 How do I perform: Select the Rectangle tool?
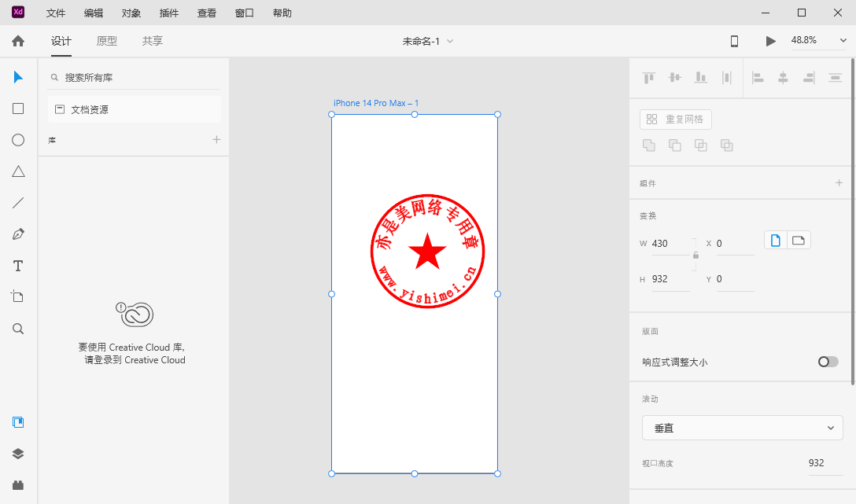(x=18, y=109)
